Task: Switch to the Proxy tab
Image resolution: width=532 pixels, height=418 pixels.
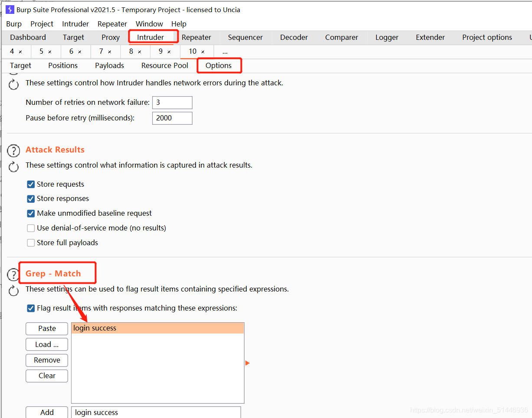Action: [111, 37]
